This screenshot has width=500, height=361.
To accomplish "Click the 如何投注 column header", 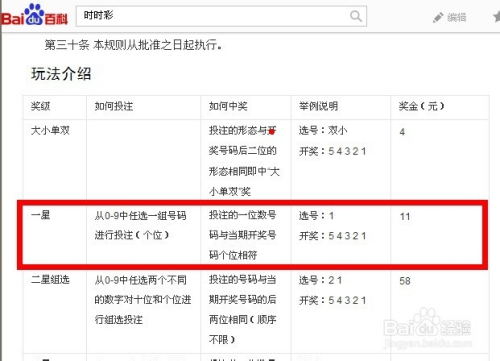I will (x=114, y=106).
